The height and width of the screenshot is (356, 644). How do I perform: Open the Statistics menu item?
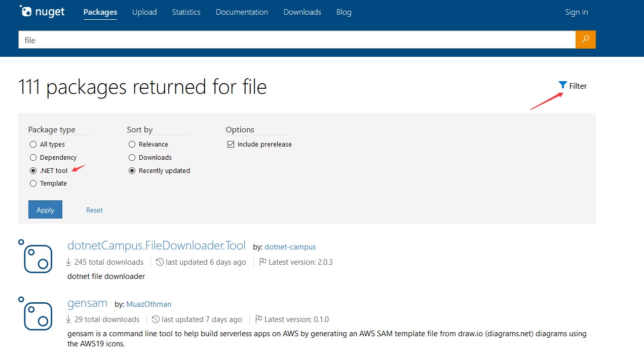[186, 12]
